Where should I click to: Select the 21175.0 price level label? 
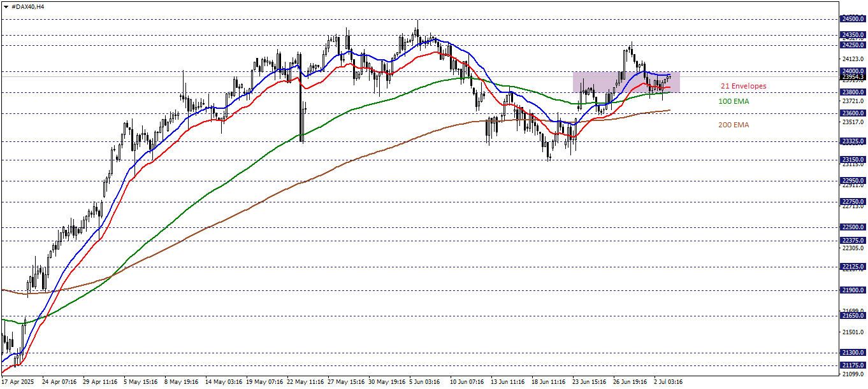(x=853, y=365)
